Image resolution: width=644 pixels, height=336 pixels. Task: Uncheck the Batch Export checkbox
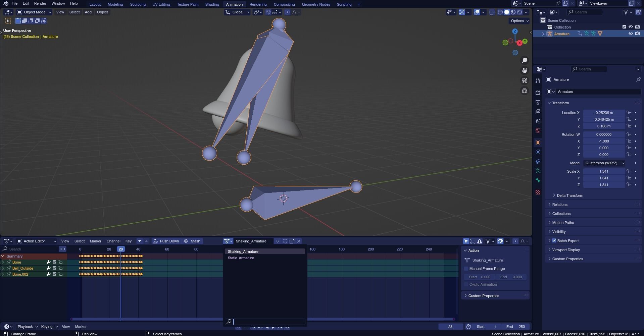pos(554,241)
